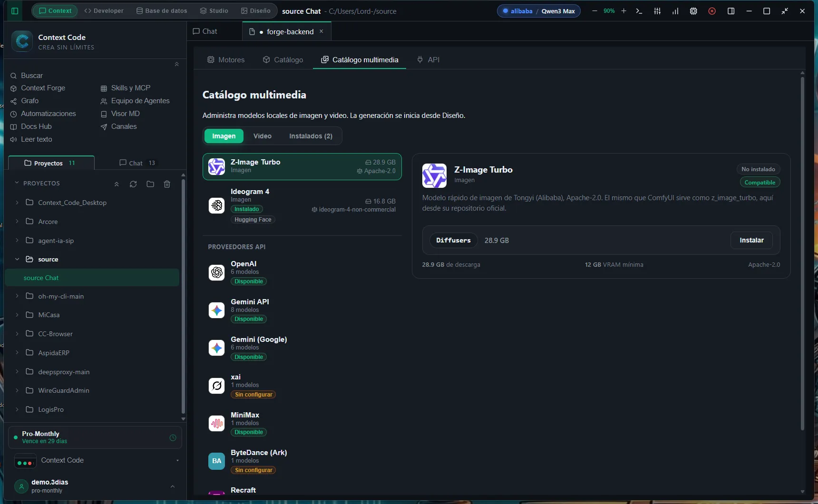
Task: Collapse the PROYECTOS section chevron
Action: (17, 183)
